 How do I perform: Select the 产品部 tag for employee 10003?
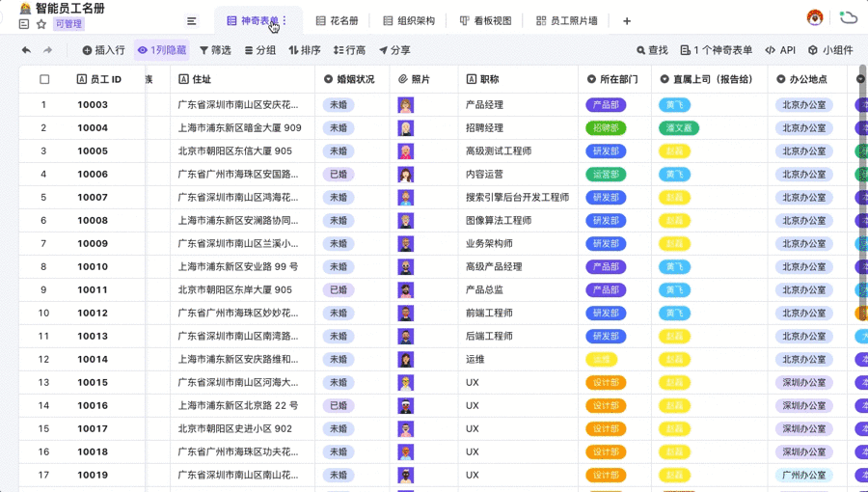606,105
